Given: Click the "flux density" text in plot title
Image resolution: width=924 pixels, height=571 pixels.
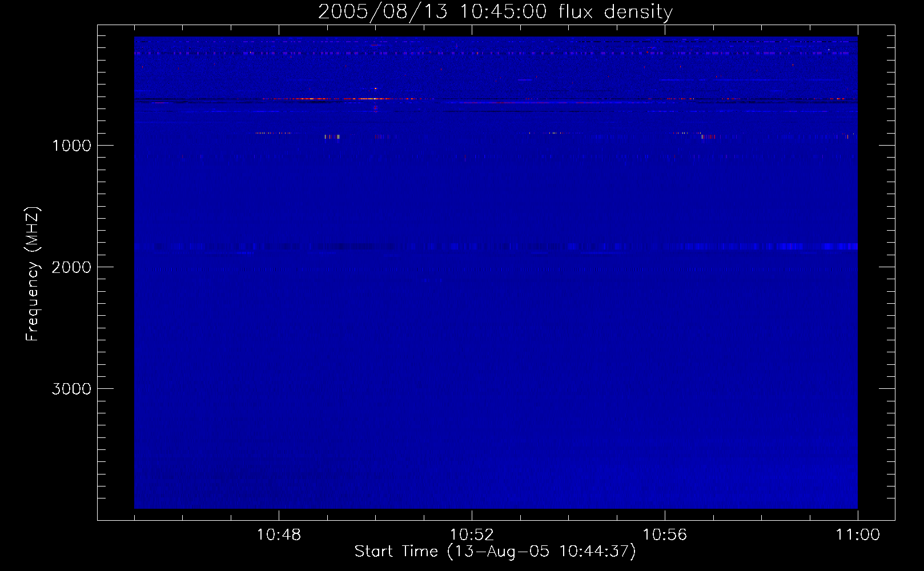Looking at the screenshot, I should point(615,12).
